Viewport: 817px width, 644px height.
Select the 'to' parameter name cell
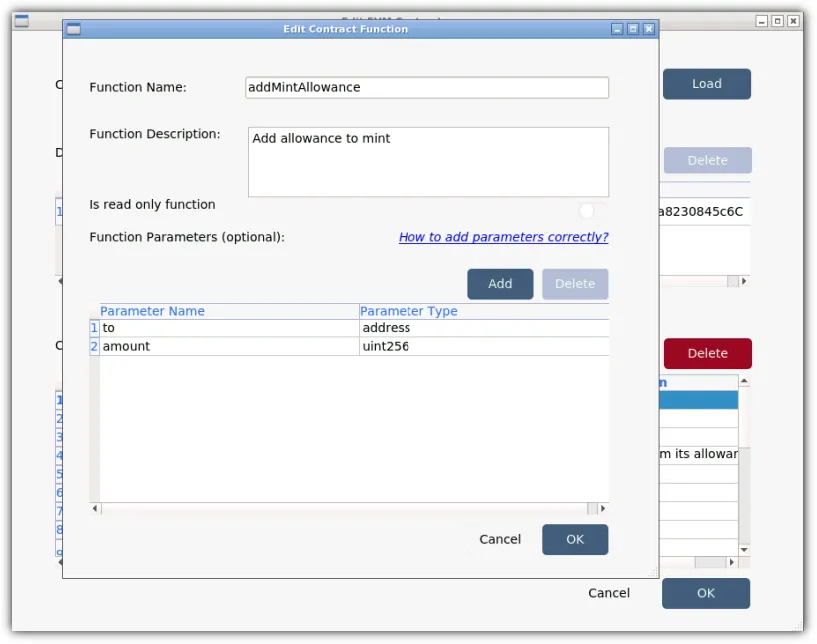click(229, 328)
